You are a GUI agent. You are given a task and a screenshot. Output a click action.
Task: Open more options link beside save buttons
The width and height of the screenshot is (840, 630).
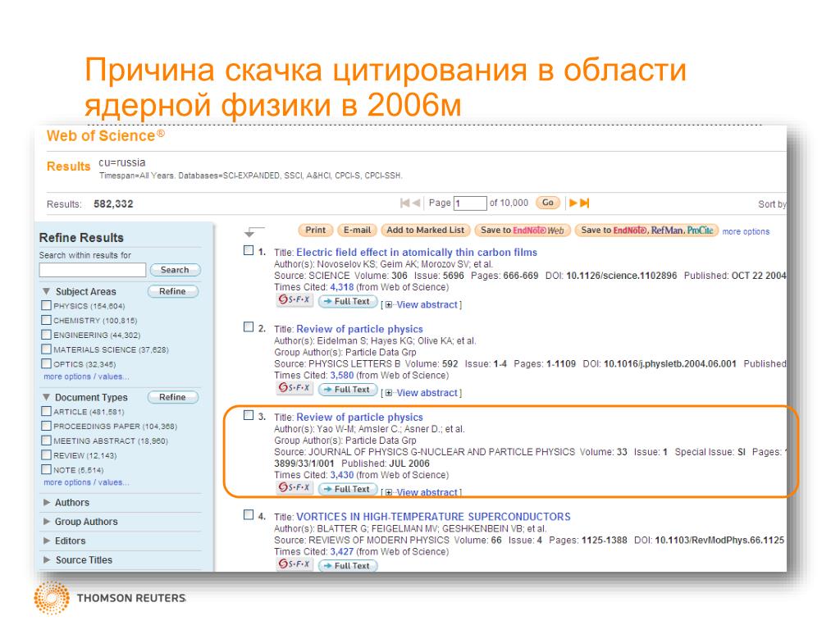pos(746,231)
